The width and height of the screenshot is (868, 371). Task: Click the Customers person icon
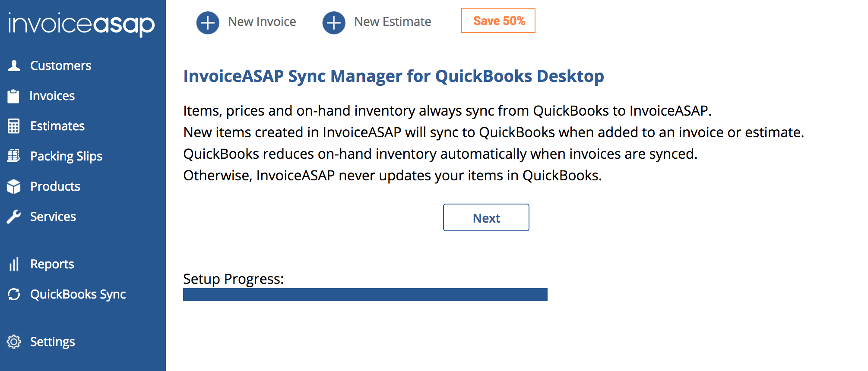(14, 66)
